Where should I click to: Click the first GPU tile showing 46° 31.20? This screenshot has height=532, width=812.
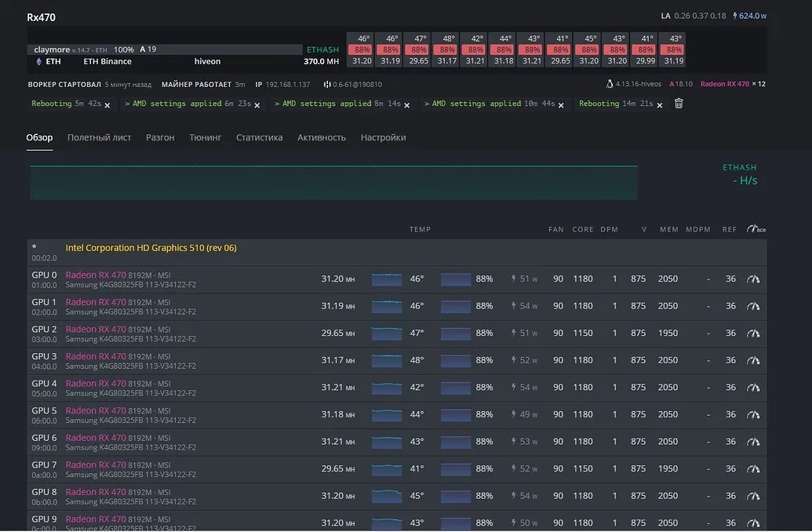362,49
